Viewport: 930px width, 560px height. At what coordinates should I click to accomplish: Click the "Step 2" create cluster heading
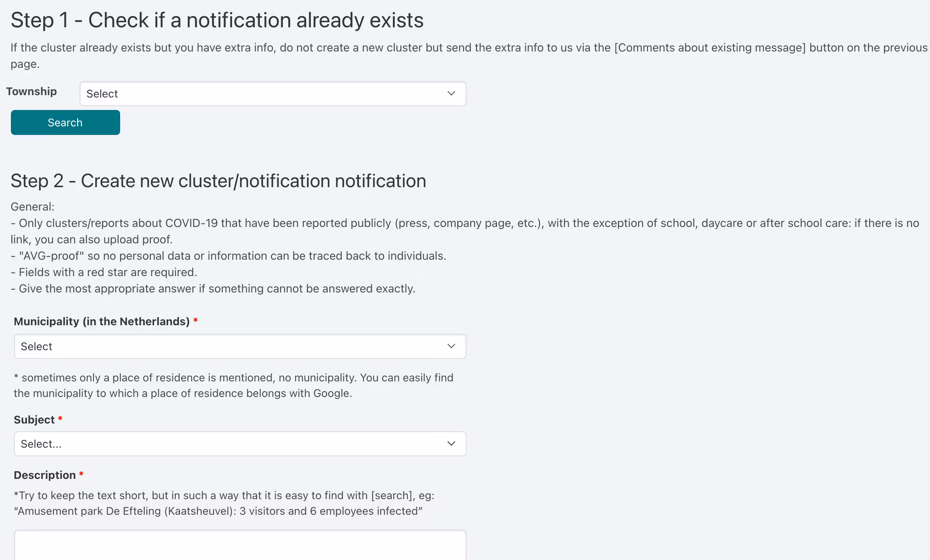tap(218, 181)
